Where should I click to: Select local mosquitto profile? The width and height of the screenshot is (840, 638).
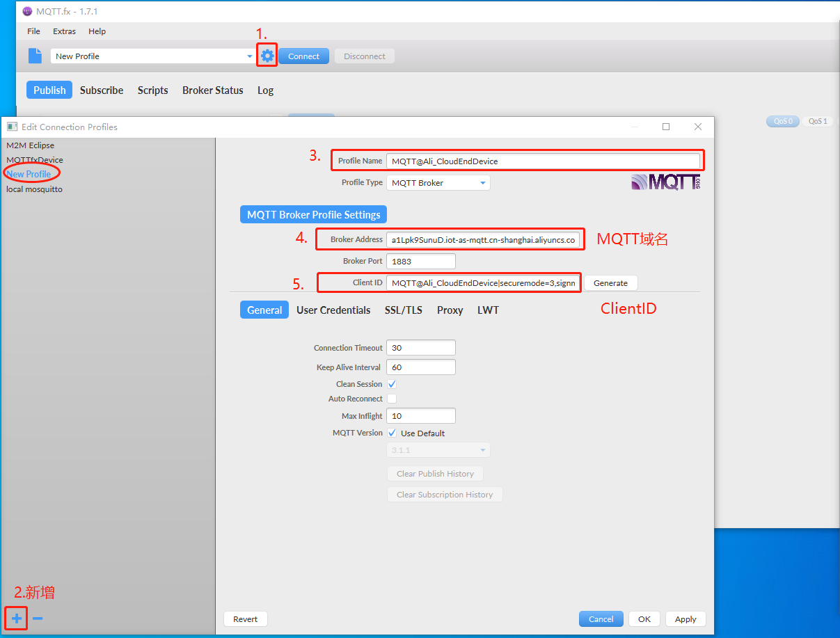tap(35, 189)
